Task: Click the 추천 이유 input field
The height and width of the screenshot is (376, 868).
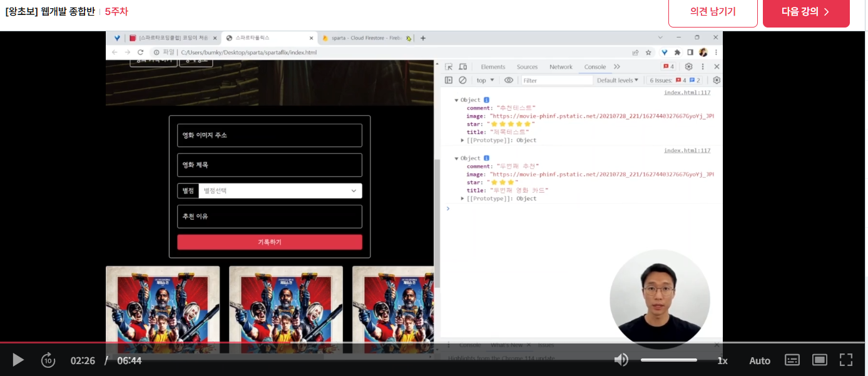Action: [x=270, y=216]
